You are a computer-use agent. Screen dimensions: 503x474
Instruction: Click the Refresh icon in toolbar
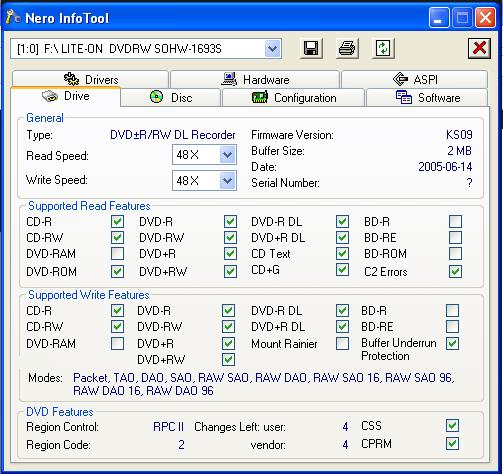pyautogui.click(x=383, y=49)
